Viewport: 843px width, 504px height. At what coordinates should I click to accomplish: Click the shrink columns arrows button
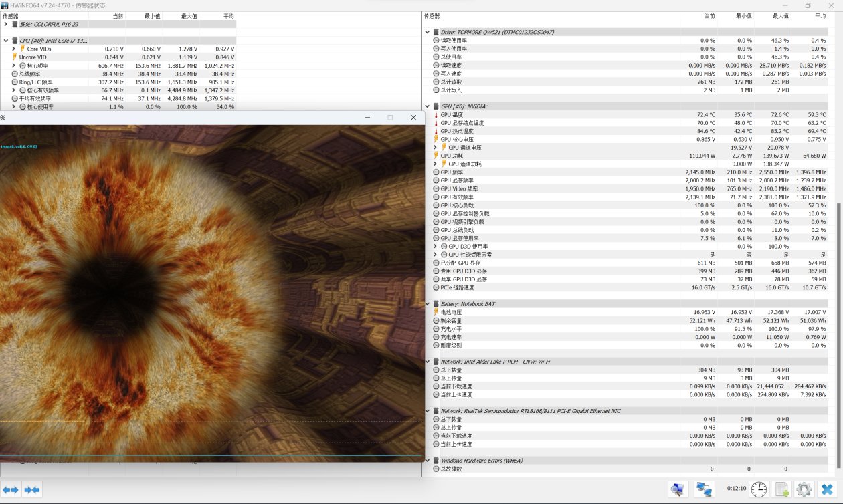click(32, 490)
